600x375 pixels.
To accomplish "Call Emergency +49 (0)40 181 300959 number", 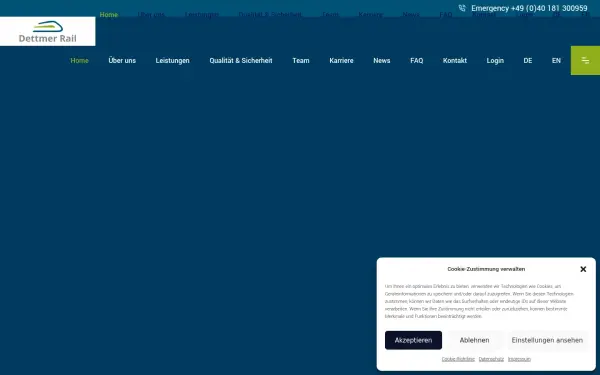I will (529, 8).
